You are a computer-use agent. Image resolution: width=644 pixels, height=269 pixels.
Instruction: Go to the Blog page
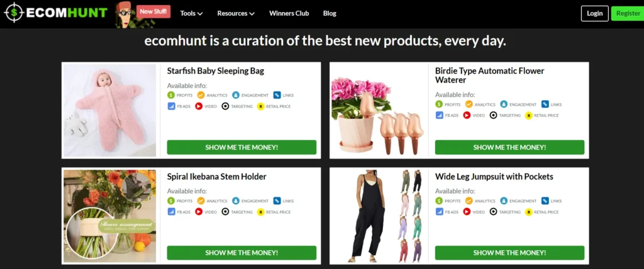(330, 13)
